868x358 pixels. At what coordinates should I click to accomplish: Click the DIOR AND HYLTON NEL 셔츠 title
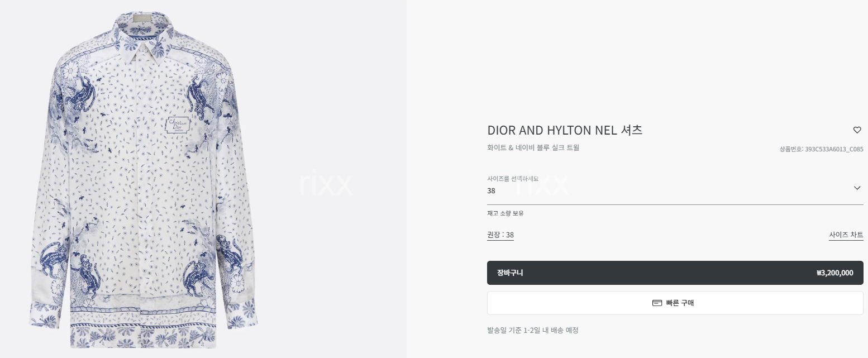pos(565,131)
